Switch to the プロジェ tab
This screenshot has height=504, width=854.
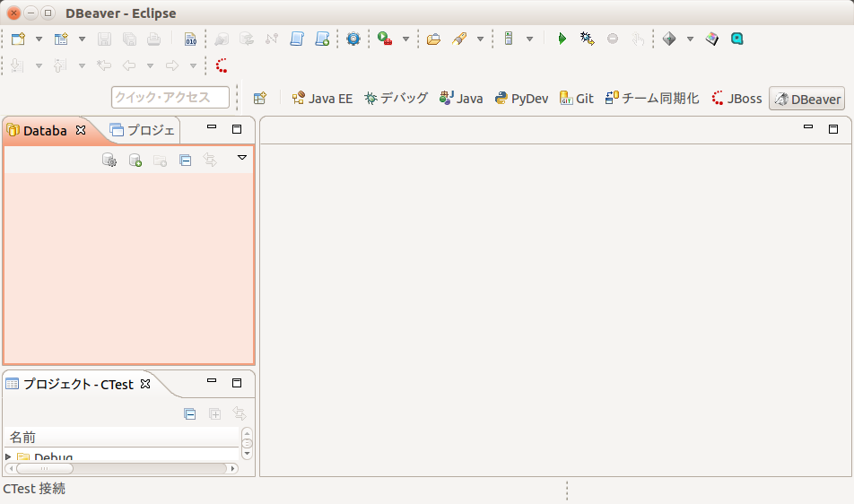pyautogui.click(x=143, y=130)
